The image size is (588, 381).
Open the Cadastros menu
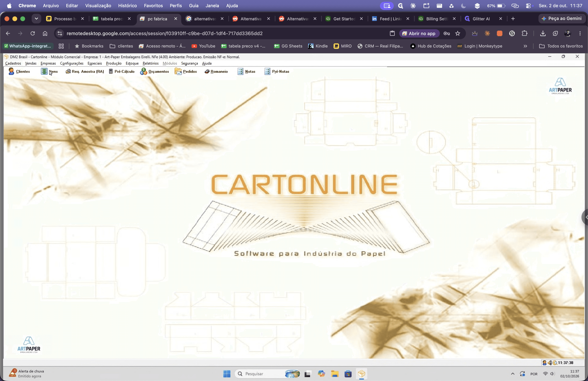point(13,63)
